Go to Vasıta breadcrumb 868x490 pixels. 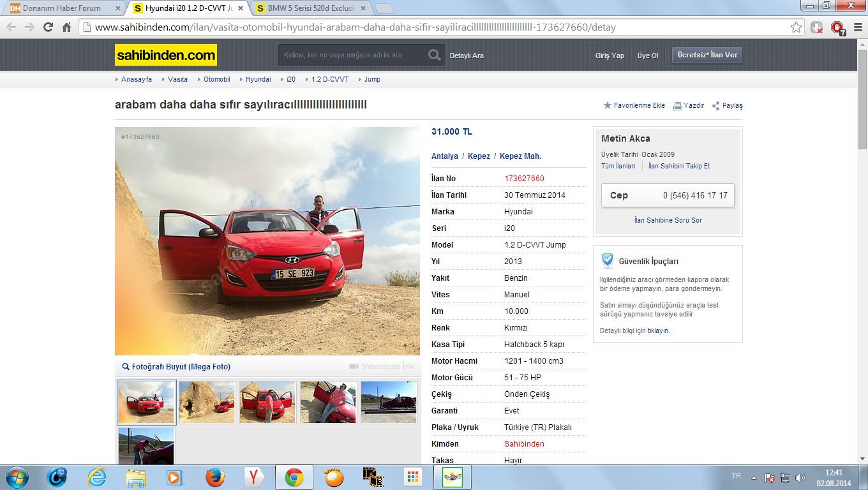(177, 79)
